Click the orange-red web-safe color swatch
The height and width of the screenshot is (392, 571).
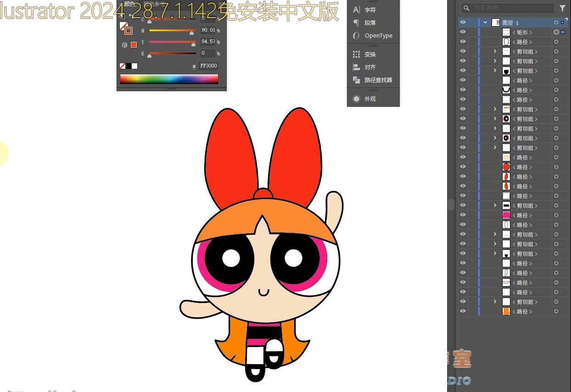[134, 44]
